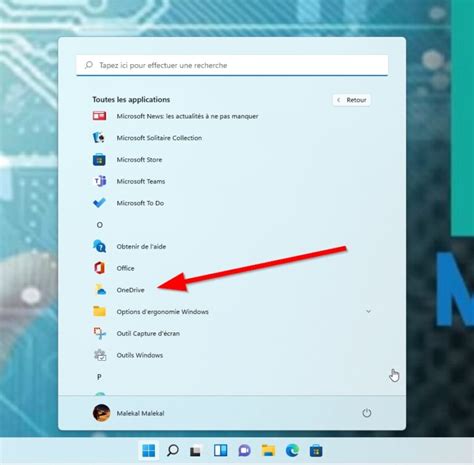Open the Outil Capture d'écran icon

(99, 333)
